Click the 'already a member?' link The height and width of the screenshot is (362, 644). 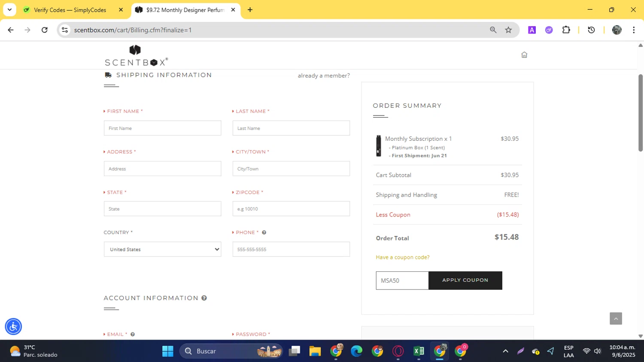tap(324, 76)
